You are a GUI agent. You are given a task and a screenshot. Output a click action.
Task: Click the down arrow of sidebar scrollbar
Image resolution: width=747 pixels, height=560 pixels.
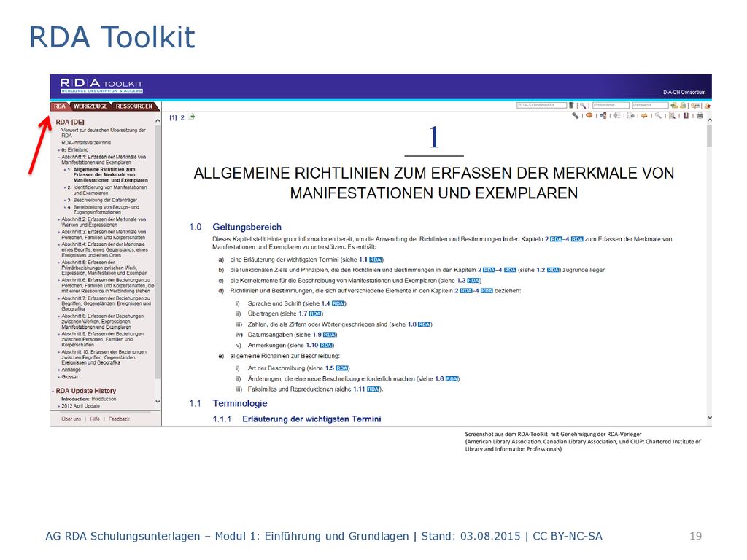click(x=158, y=402)
